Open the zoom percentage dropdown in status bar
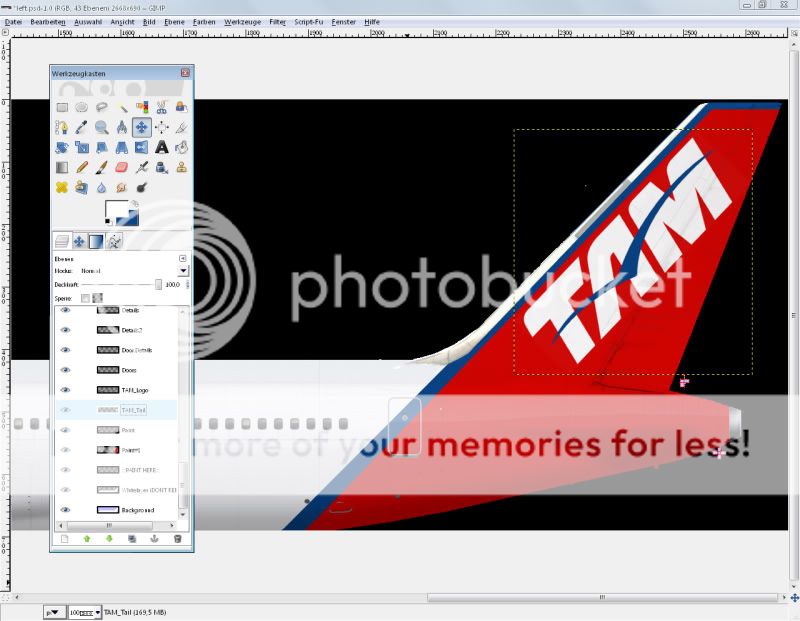Viewport: 800px width, 621px height. [97, 611]
